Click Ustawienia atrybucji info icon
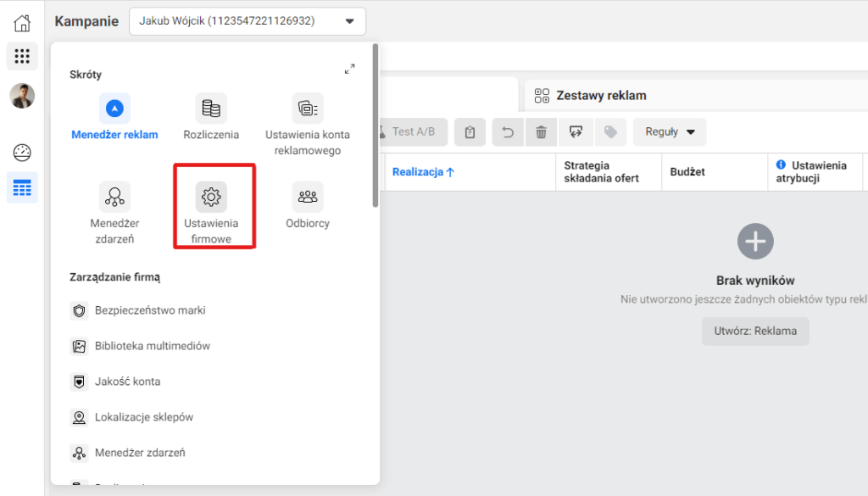 tap(781, 164)
